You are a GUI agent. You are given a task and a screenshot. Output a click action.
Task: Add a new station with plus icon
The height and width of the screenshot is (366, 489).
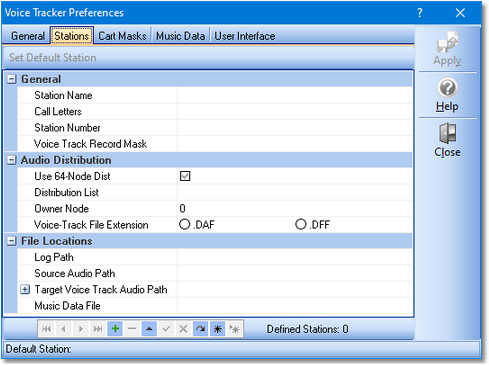pos(115,329)
